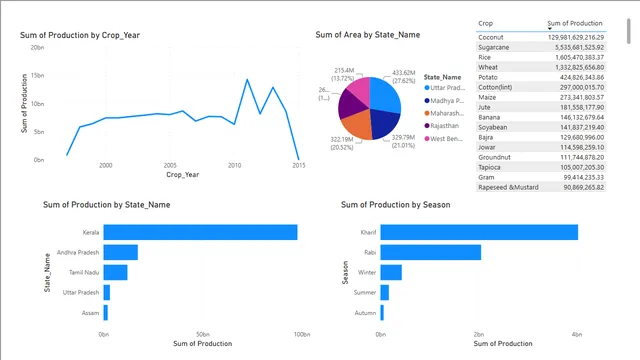Sort table by Crop column header
640x360 pixels.
485,23
